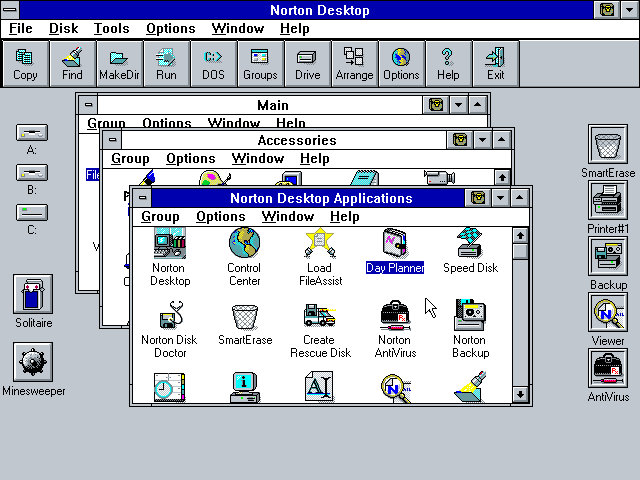Open Help menu in Accessories window
Screen dimensions: 640x480
coord(315,158)
